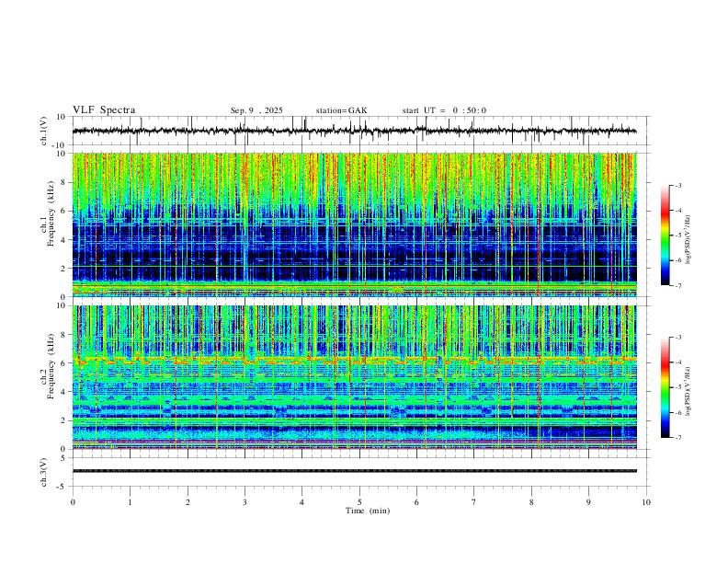Screen dimensions: 728x563
Task: Click the ch.1 spectrogram color scale bar
Action: tap(665, 236)
